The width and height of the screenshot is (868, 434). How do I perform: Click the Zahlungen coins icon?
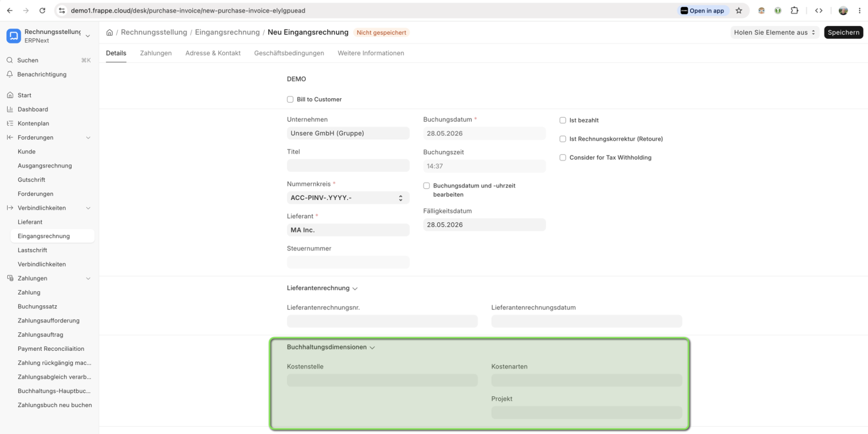pos(10,278)
